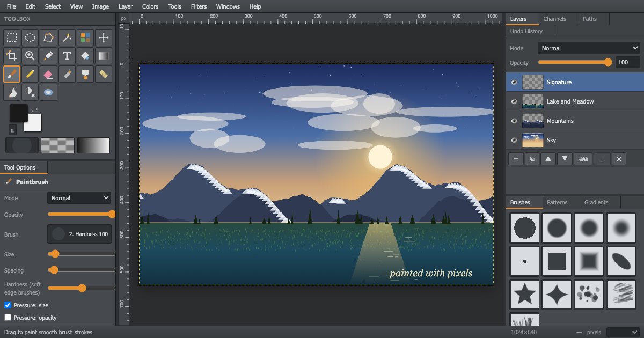Screen dimensions: 644x338
Task: Lower the layer with down arrow
Action: pos(565,159)
